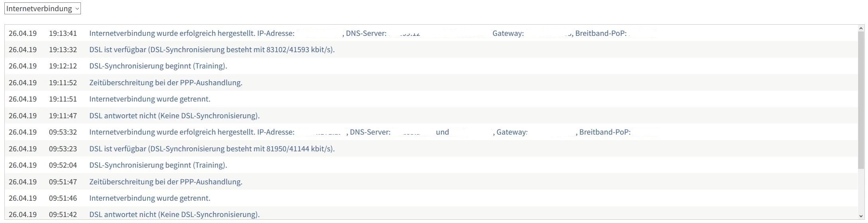Click the timestamp 19:13:41
This screenshot has width=868, height=223.
pos(63,33)
